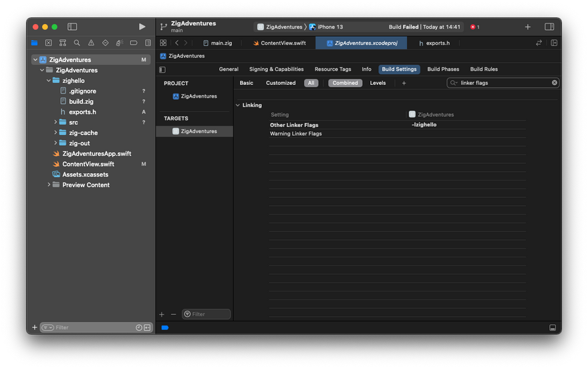Open the find navigator magnifier icon
The width and height of the screenshot is (588, 369).
78,43
